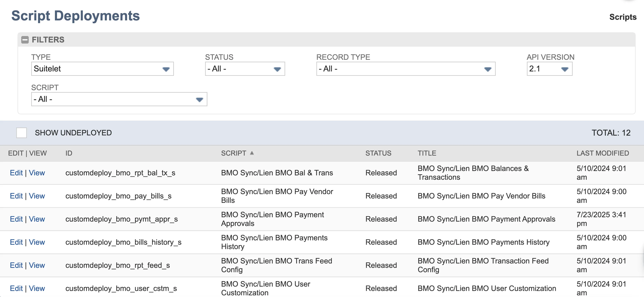
Task: View the customdeploy_bmo_pay_bills_s deployment
Action: tap(37, 196)
